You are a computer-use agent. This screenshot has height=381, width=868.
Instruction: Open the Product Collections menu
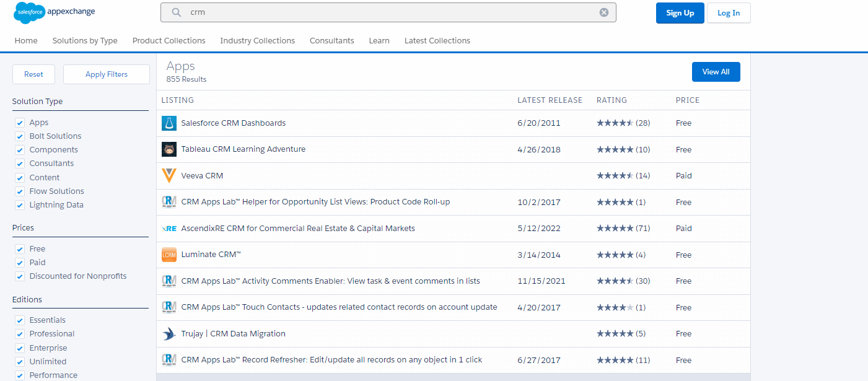pyautogui.click(x=169, y=41)
